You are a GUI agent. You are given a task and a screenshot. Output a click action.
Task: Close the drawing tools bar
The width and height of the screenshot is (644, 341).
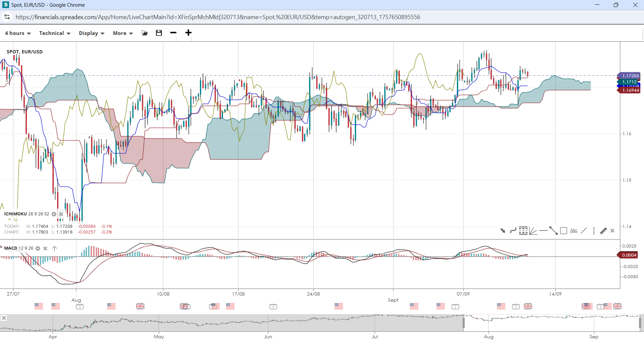[x=612, y=231]
